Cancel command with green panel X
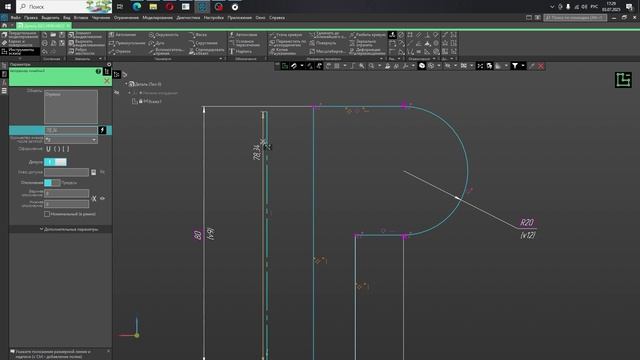This screenshot has height=360, width=640. [107, 81]
